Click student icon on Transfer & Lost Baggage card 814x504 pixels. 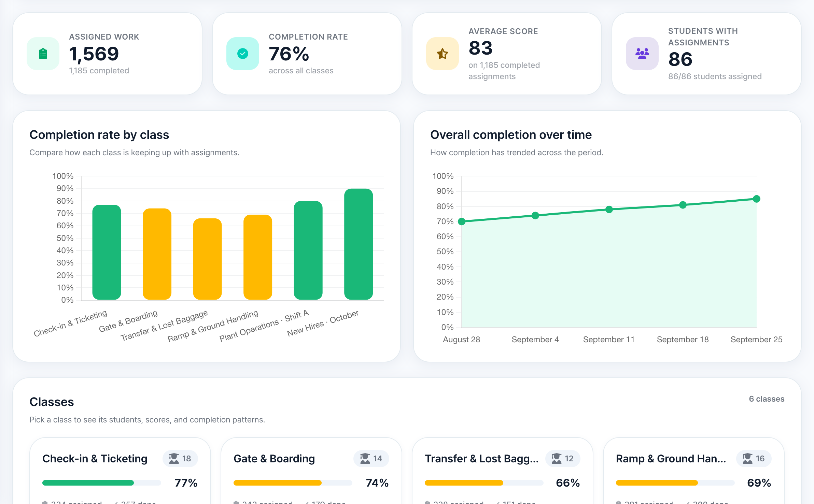click(x=557, y=458)
